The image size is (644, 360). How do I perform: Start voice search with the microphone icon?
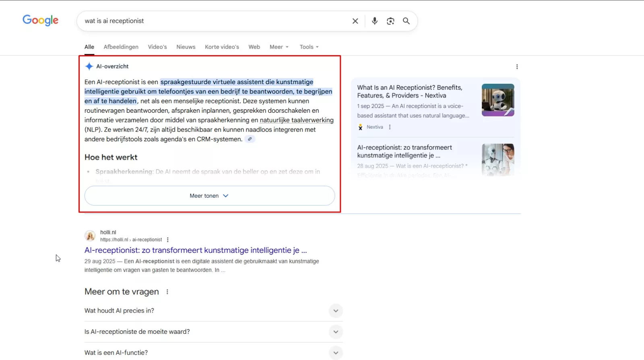point(374,21)
